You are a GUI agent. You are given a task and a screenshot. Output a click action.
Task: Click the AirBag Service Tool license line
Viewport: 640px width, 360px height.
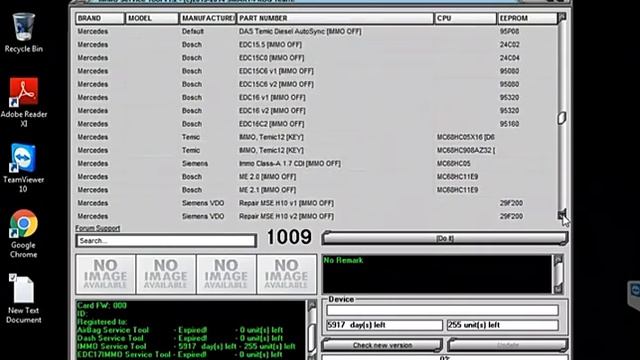point(180,330)
